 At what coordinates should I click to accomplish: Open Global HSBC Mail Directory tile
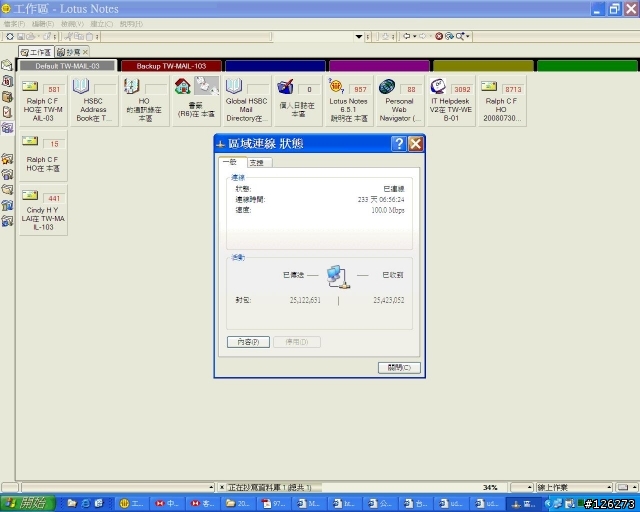coord(247,101)
